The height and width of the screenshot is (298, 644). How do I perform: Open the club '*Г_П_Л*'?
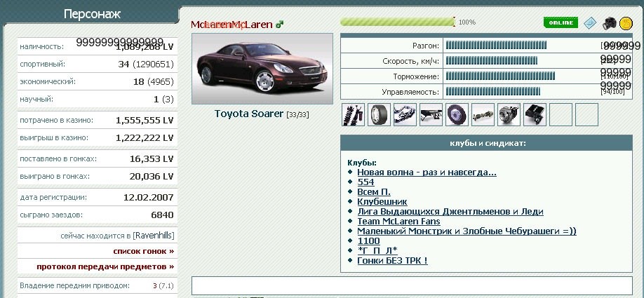pos(377,251)
